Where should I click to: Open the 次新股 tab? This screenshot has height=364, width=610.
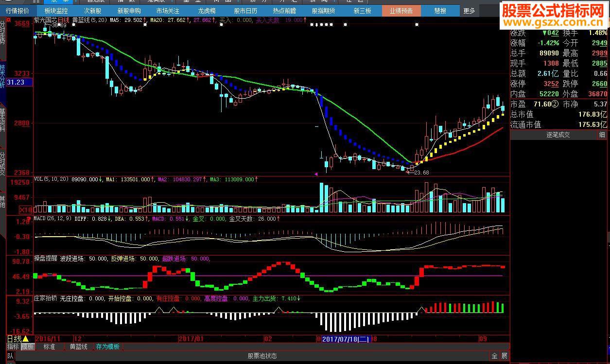[x=93, y=11]
